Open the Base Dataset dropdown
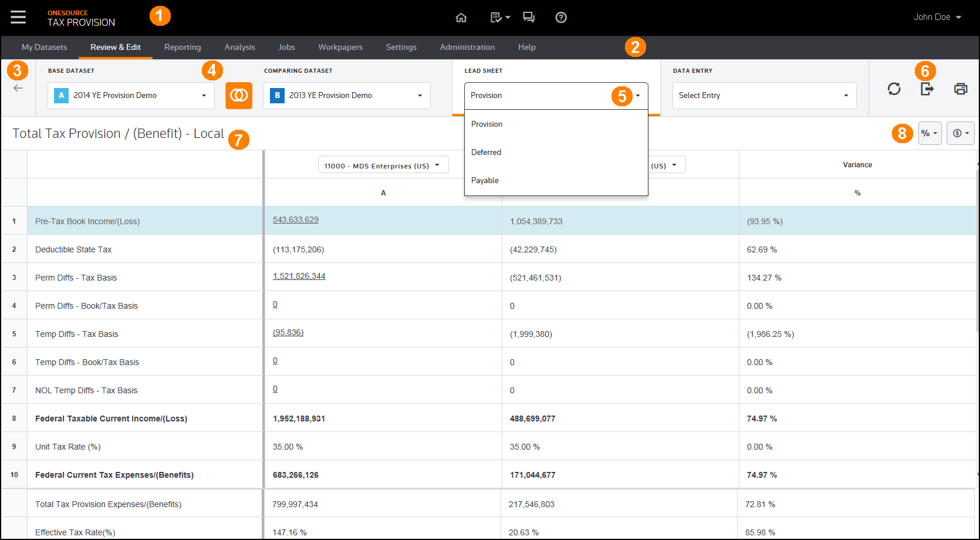The width and height of the screenshot is (980, 540). pyautogui.click(x=131, y=95)
